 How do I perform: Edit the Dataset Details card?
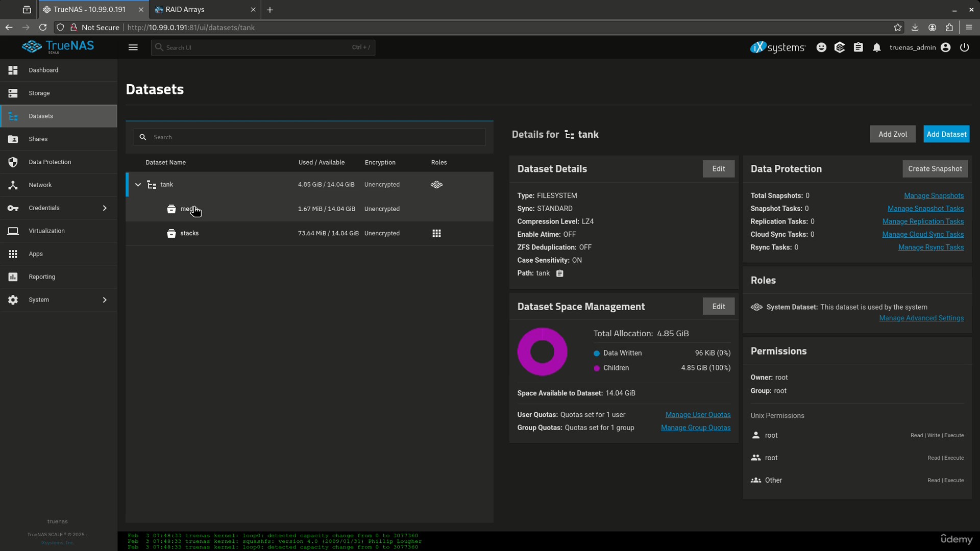pos(719,169)
